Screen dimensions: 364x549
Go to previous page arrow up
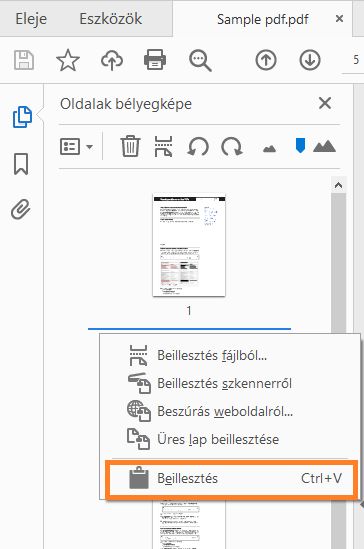coord(266,60)
